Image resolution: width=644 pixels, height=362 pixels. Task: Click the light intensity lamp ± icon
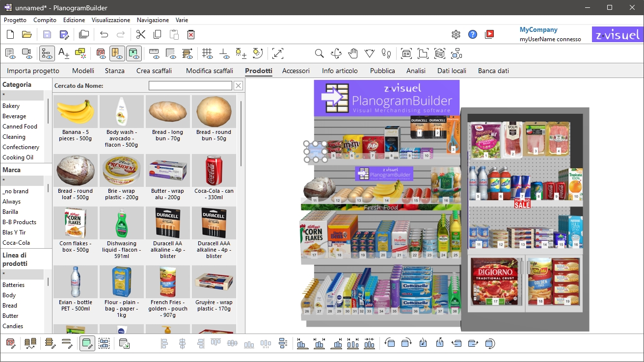pyautogui.click(x=241, y=53)
